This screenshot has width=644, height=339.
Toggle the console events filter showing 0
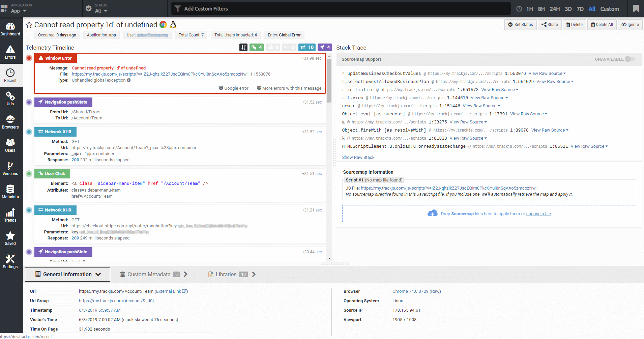289,48
